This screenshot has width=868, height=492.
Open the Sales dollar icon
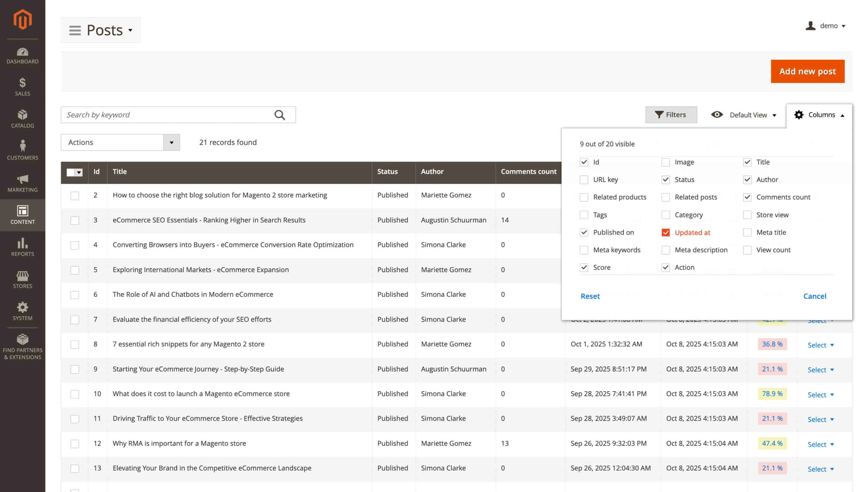(22, 83)
